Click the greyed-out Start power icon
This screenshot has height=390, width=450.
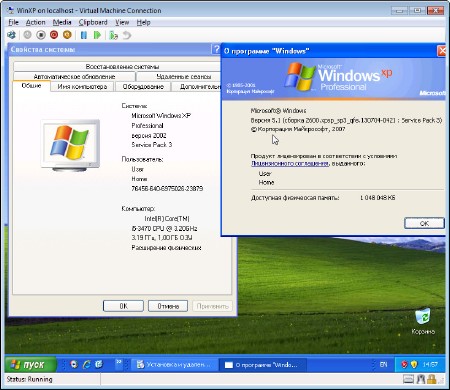point(27,35)
